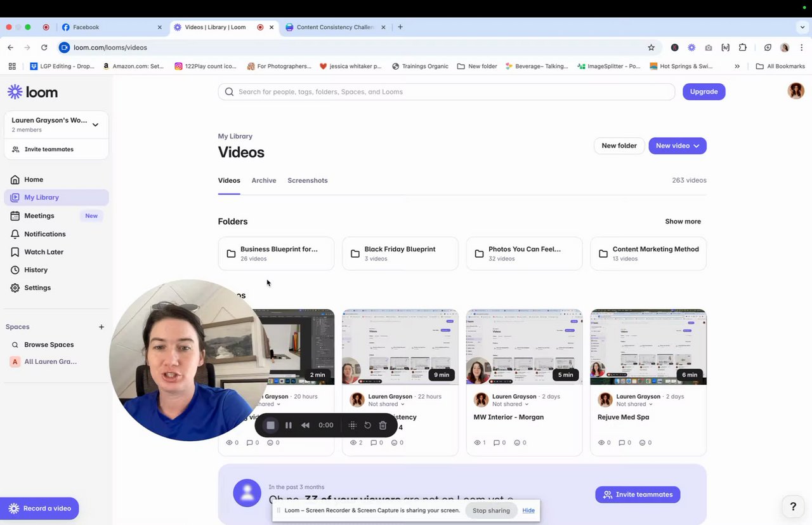812x525 pixels.
Task: Open Not shared dropdown on the 22 hours video
Action: 387,404
